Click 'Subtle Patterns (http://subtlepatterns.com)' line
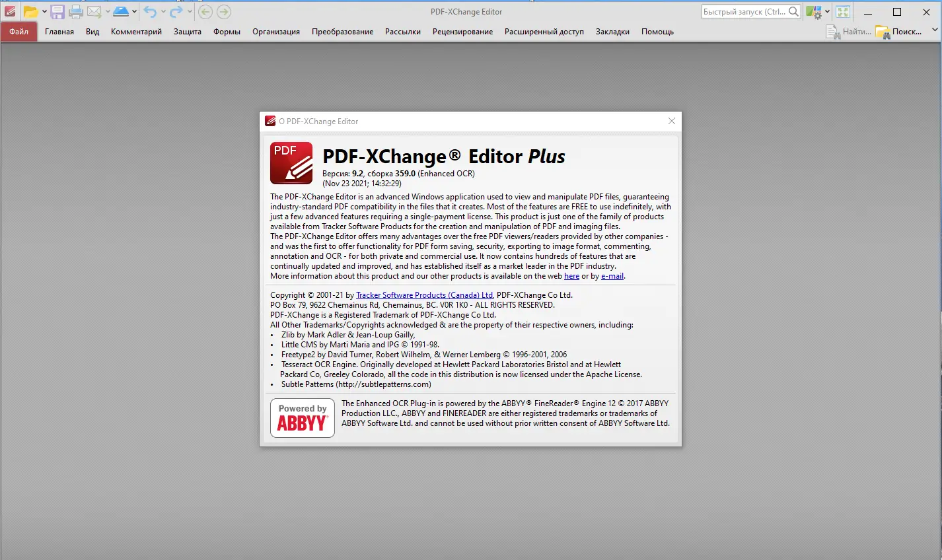This screenshot has width=942, height=560. tap(356, 384)
